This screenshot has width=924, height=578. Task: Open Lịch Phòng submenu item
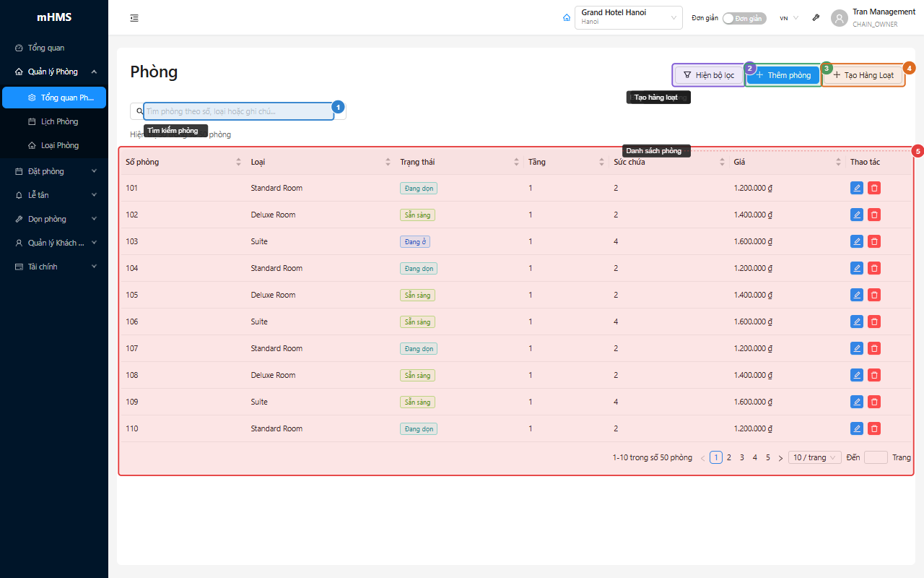pos(54,121)
